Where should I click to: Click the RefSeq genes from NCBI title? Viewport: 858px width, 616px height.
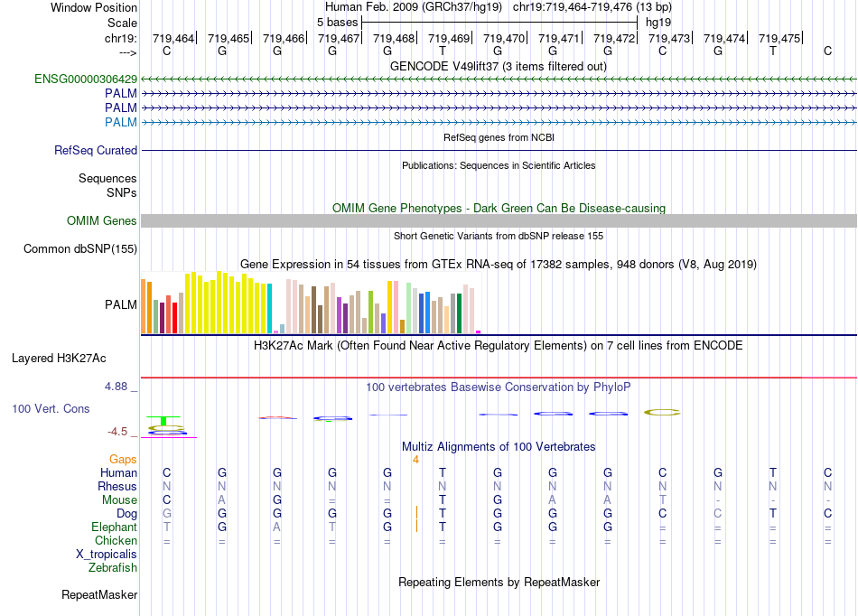point(499,138)
